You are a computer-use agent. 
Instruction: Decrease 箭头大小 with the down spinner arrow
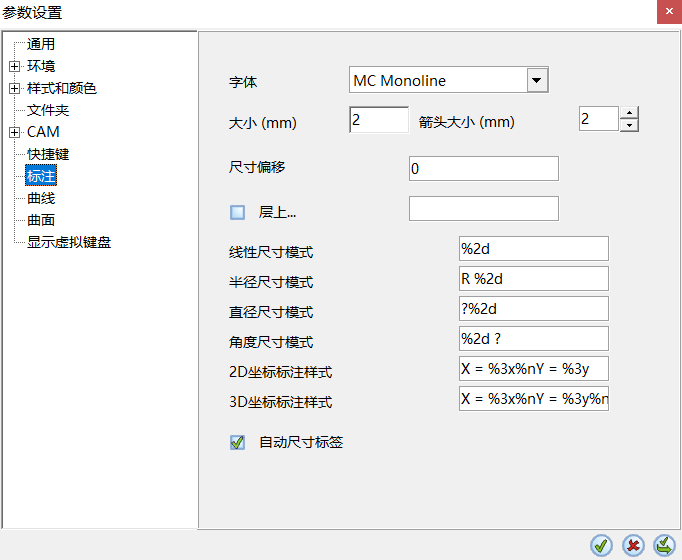[x=629, y=125]
